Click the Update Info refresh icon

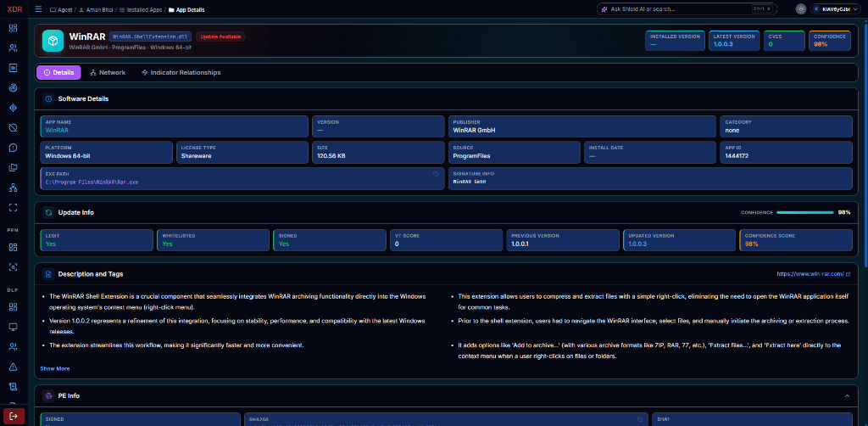coord(48,212)
